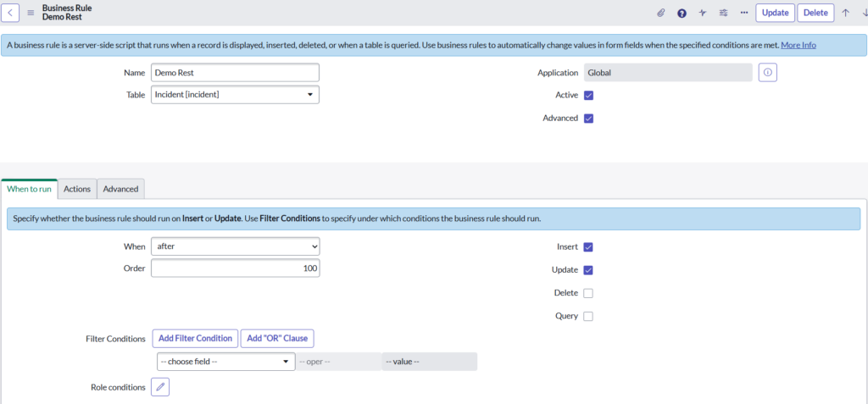Open the more options ellipsis icon

tap(743, 13)
